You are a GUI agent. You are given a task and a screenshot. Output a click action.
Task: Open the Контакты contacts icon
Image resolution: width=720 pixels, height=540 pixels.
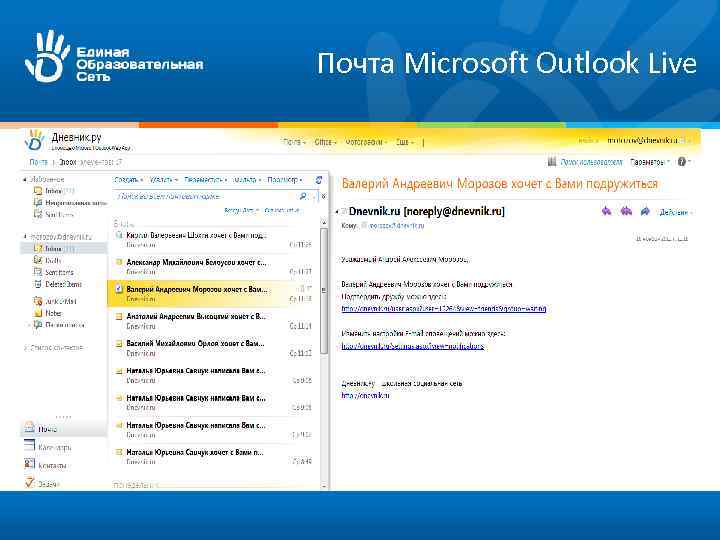pos(29,464)
